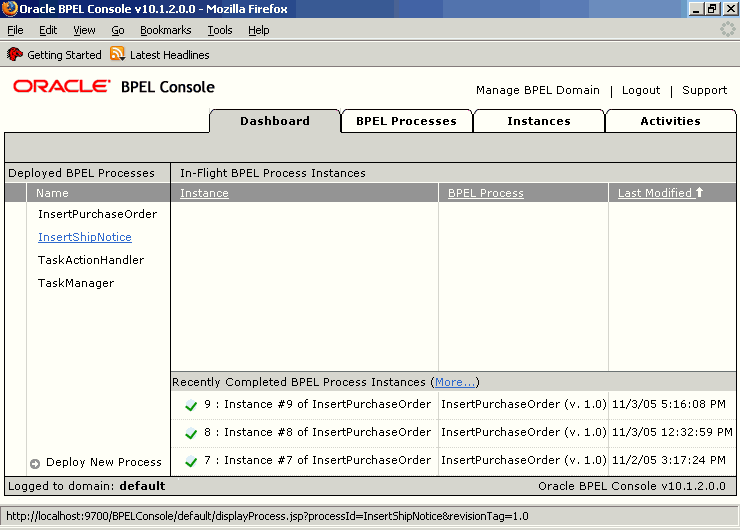Image resolution: width=740 pixels, height=530 pixels.
Task: Open the InsertPurchaseOrder deployed process
Action: tap(97, 214)
